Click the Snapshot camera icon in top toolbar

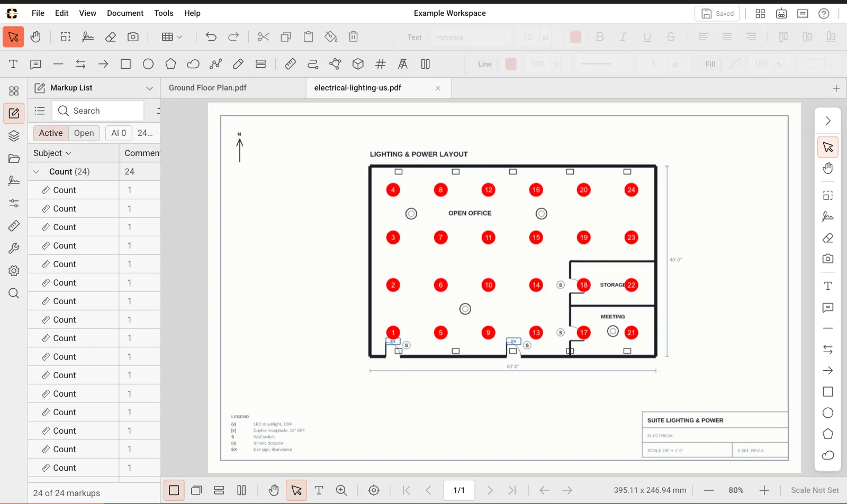coord(133,36)
